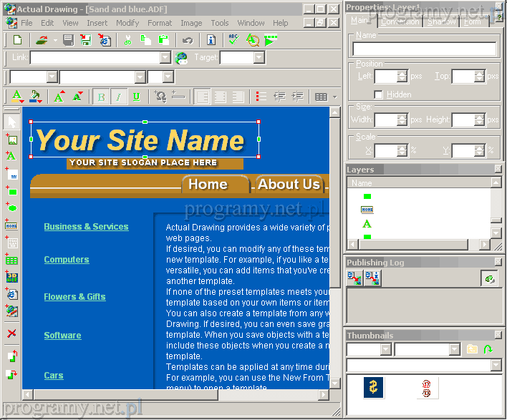Viewport: 507px width, 420px height.
Task: Click the Save icon in the toolbar
Action: [67, 40]
